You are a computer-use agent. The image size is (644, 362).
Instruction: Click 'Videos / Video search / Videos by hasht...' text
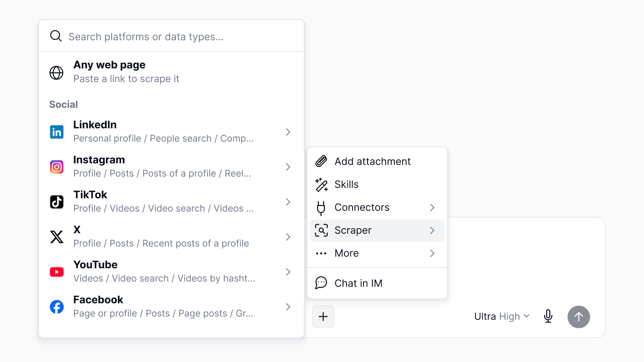click(x=164, y=278)
